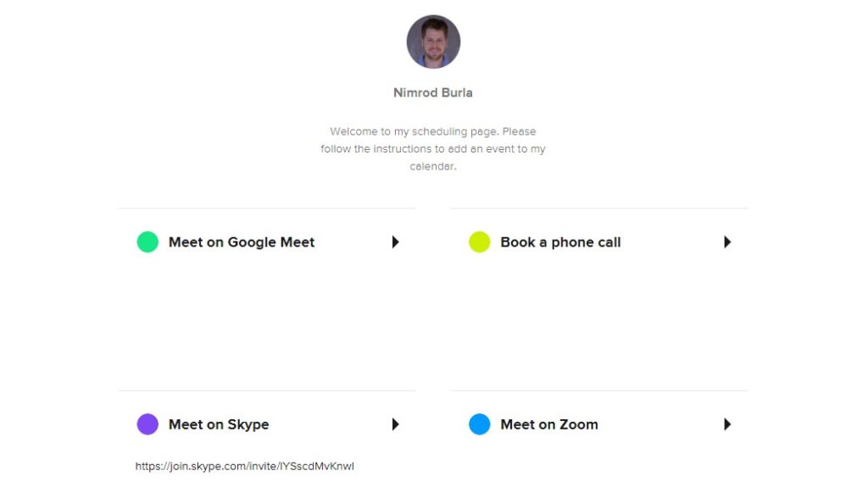Click the yellow-green phone call dot icon
Screen dimensions: 868x493
(480, 242)
